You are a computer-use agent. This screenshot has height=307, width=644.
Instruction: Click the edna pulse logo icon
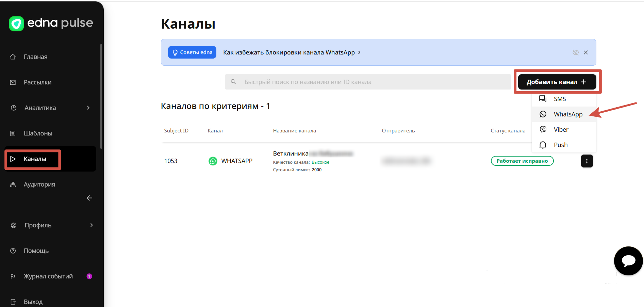point(16,23)
